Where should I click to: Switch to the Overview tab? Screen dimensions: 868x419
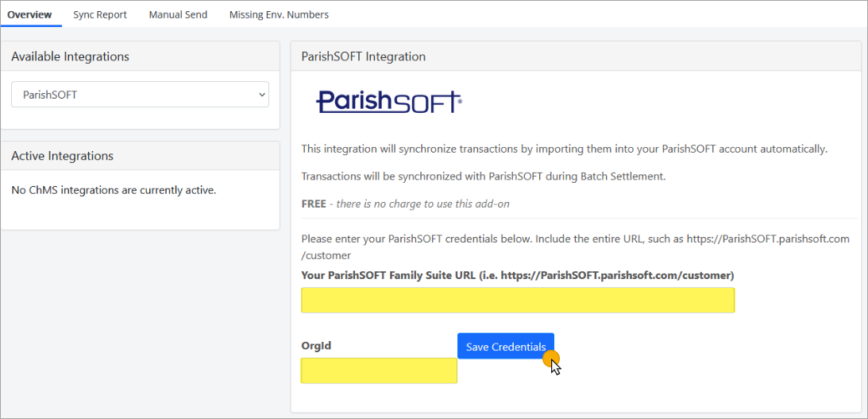pyautogui.click(x=29, y=14)
